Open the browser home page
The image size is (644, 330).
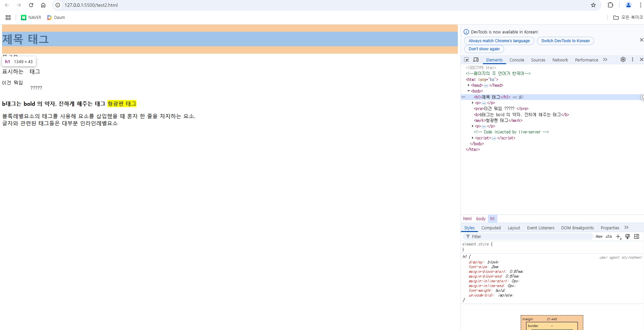coord(43,5)
